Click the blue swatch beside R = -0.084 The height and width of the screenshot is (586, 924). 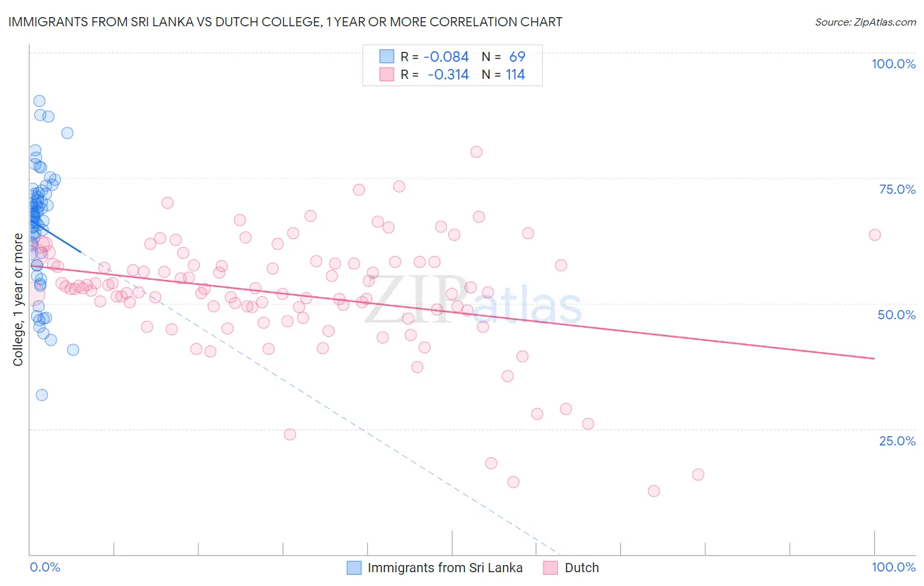point(386,56)
